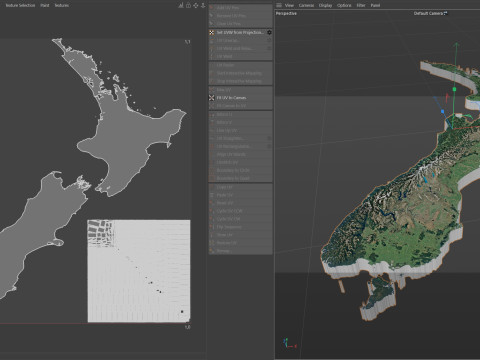Run Set UVW from Projection command
The width and height of the screenshot is (480, 360).
tap(240, 32)
